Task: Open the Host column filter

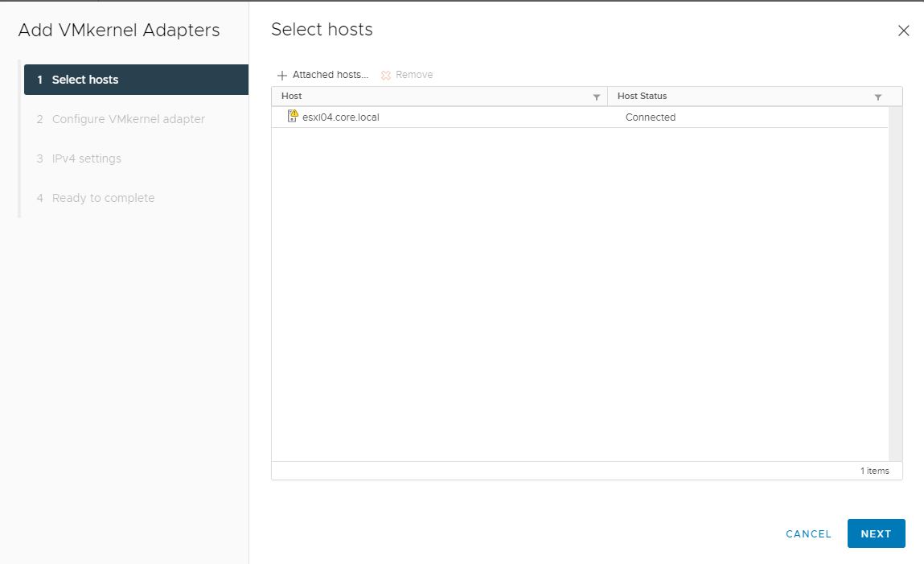Action: [597, 97]
